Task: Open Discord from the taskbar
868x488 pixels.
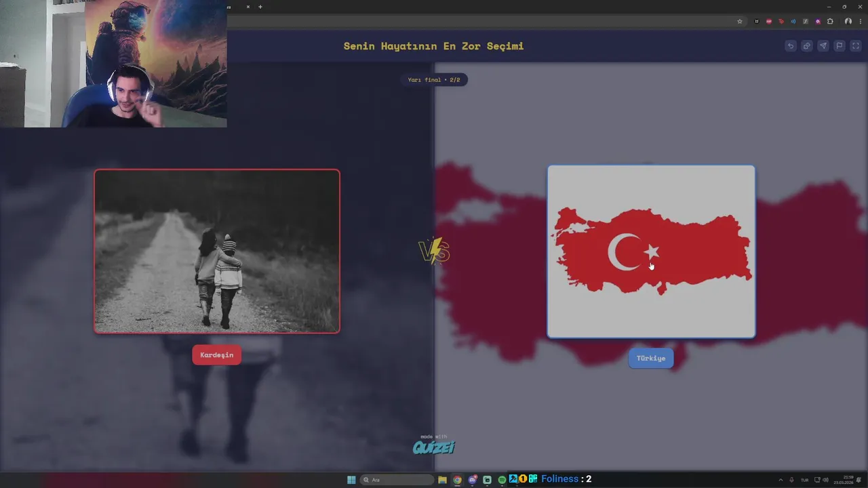Action: (473, 480)
